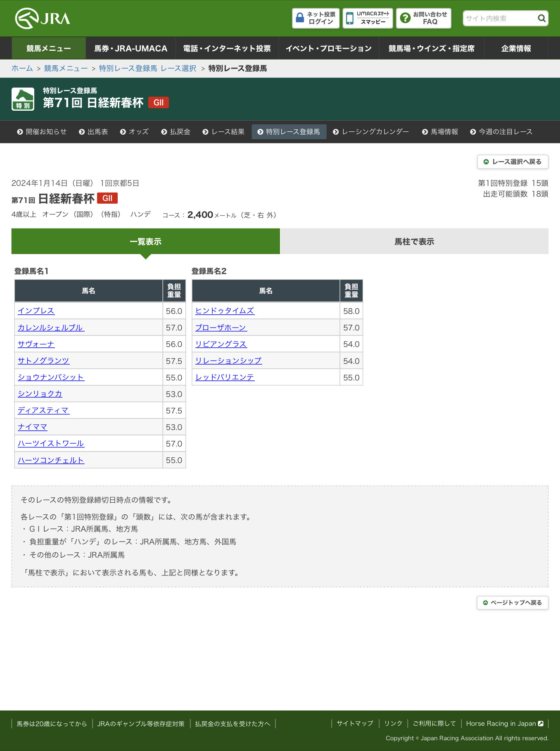Open Horse Racing in Japan footer link
Viewport: 560px width, 751px height.
point(505,723)
